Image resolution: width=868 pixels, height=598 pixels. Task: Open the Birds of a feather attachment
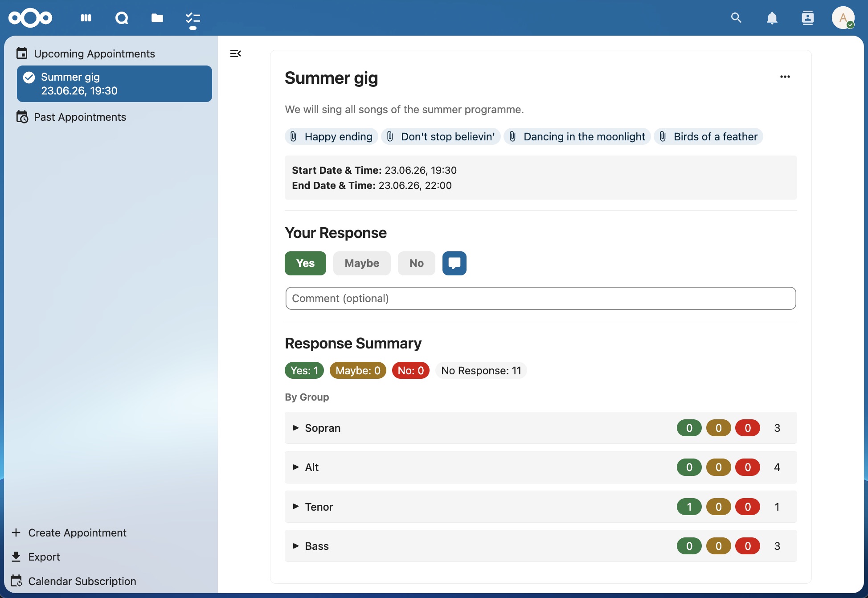click(708, 136)
